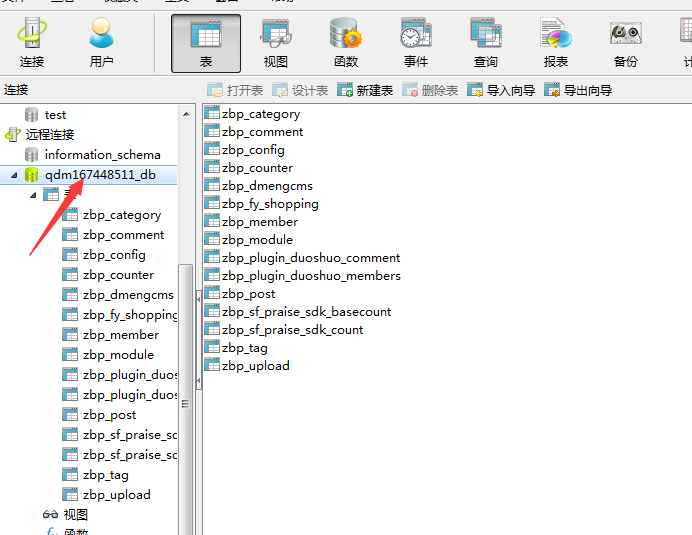This screenshot has height=535, width=692.
Task: Select the test database in tree
Action: tap(55, 115)
